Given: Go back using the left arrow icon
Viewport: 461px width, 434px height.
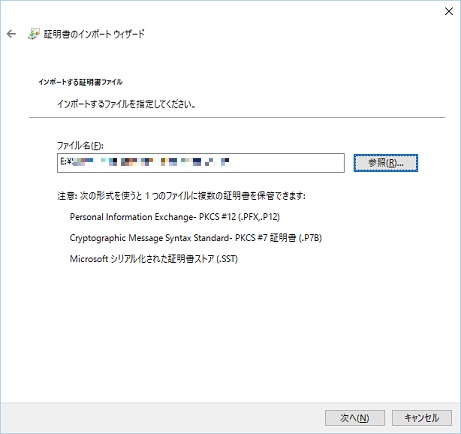Looking at the screenshot, I should click(x=11, y=34).
